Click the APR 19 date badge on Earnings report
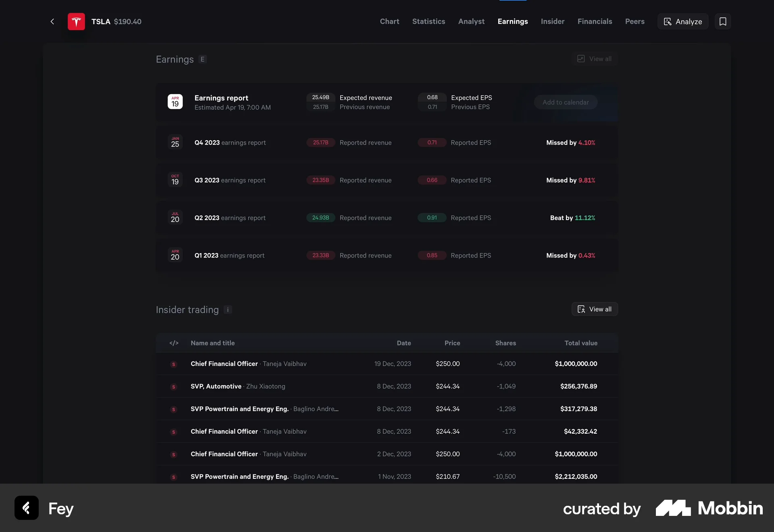 click(x=175, y=102)
